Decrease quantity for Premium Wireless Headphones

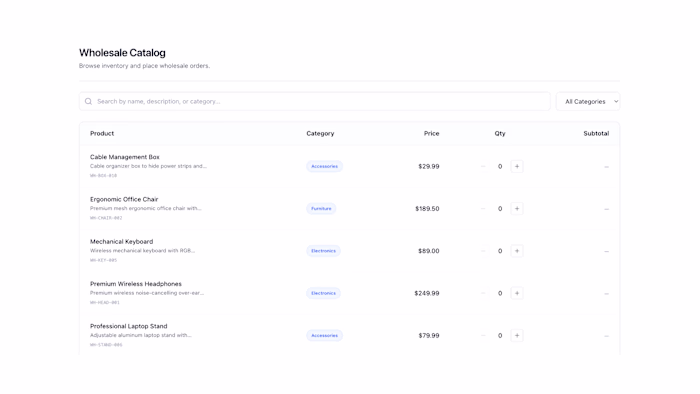[x=483, y=293]
